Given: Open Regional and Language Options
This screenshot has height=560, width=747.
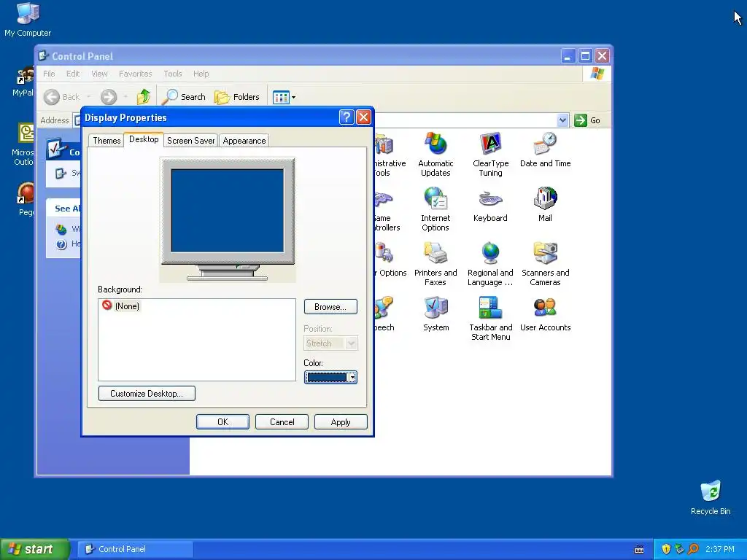Looking at the screenshot, I should (x=490, y=264).
